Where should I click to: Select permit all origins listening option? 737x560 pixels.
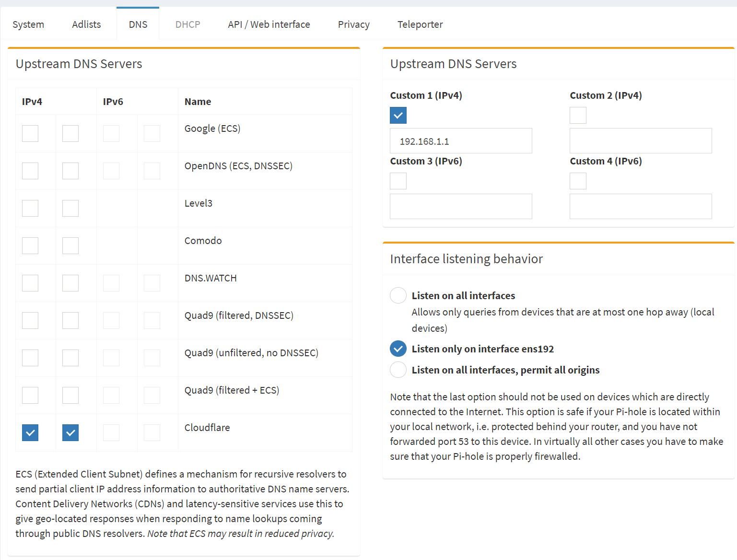[x=398, y=370]
